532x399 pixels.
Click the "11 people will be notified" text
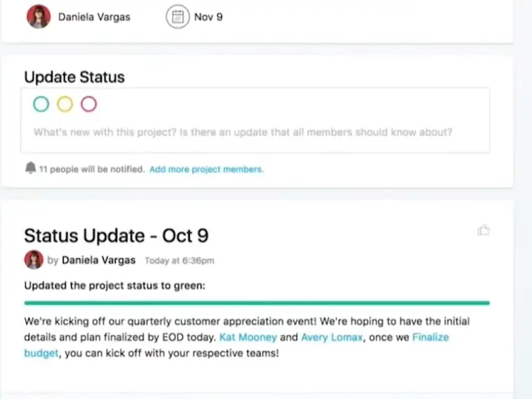pos(91,170)
